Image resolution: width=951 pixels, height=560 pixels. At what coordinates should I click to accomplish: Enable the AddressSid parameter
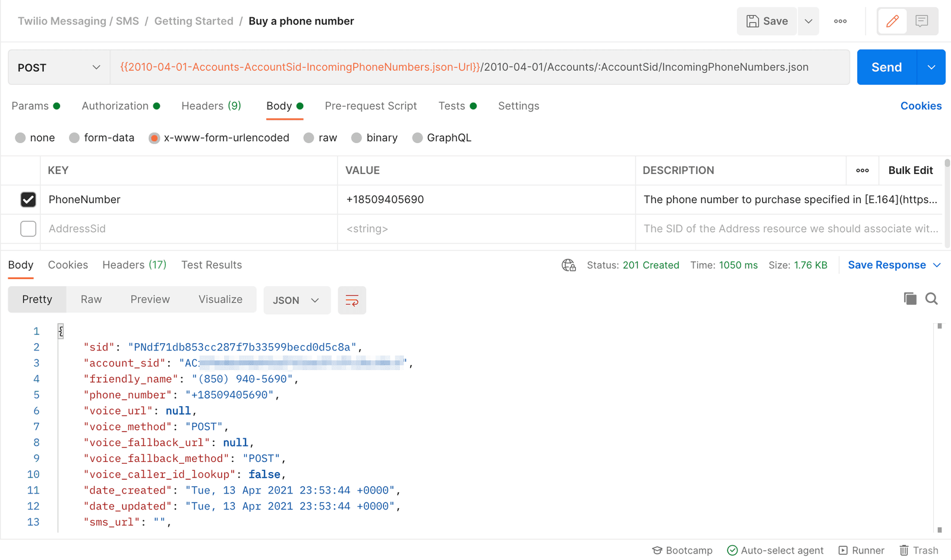point(28,229)
